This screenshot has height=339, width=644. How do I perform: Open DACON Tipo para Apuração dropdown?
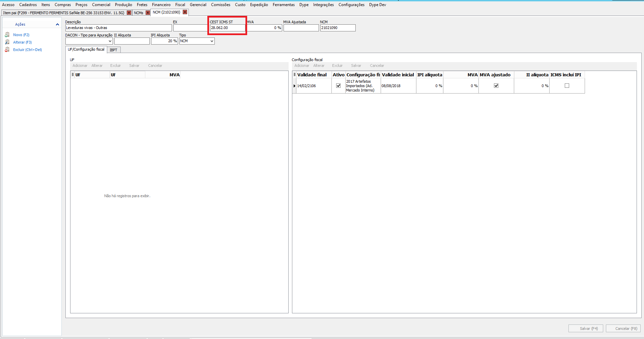pos(110,41)
